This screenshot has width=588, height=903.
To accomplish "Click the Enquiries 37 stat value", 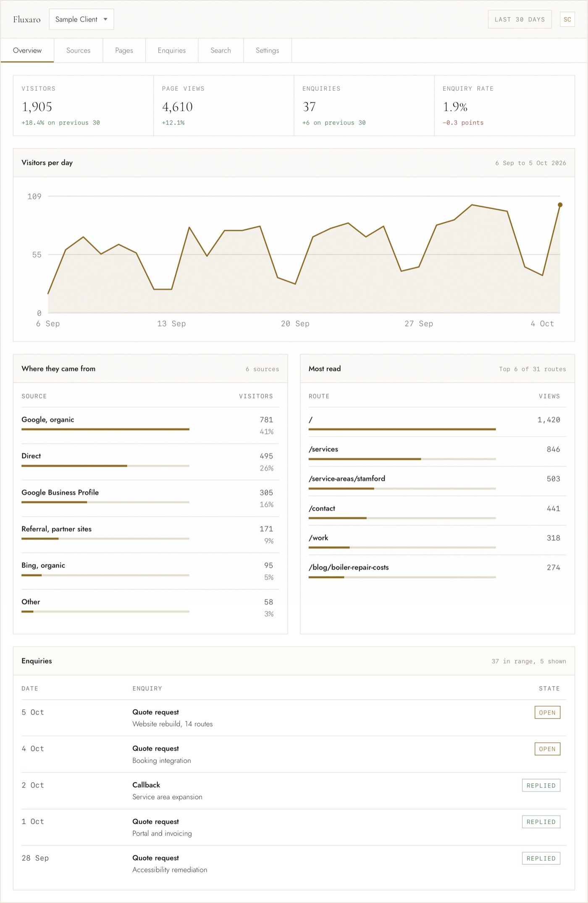I will (309, 107).
